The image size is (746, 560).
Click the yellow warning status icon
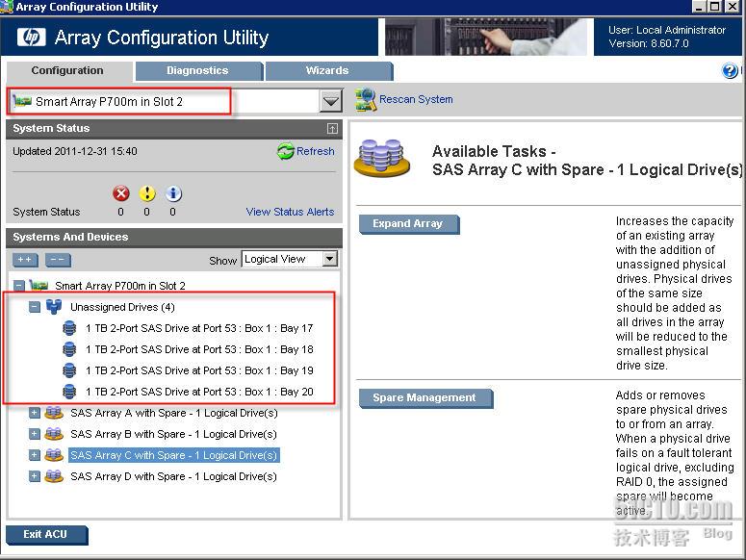click(x=147, y=193)
